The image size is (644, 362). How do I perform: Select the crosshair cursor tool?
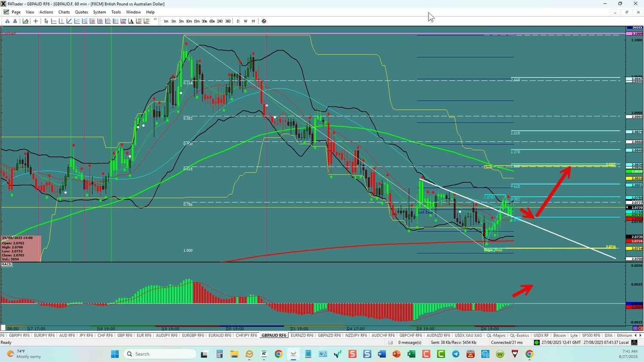[x=36, y=21]
